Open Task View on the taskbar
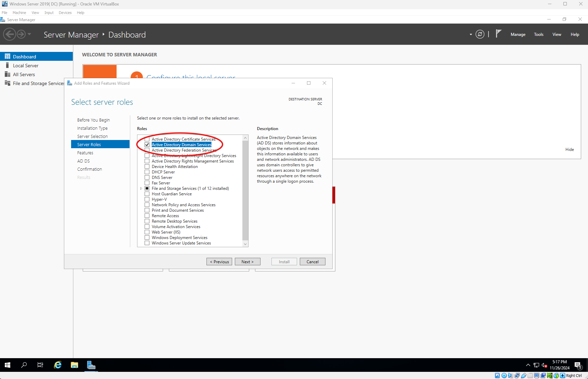Screen dimensions: 588x379 pos(40,365)
